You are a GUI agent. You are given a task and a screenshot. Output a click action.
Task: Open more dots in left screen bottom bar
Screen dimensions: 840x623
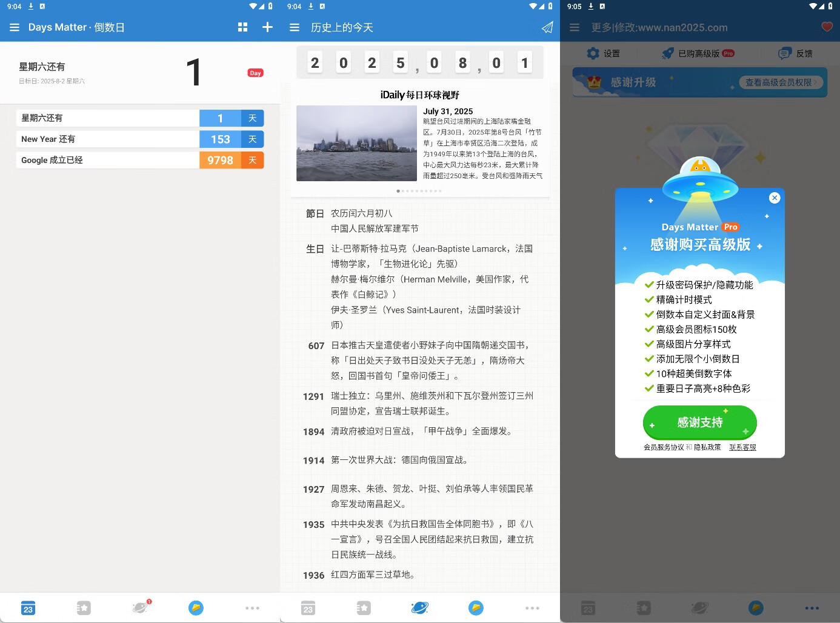pyautogui.click(x=252, y=608)
